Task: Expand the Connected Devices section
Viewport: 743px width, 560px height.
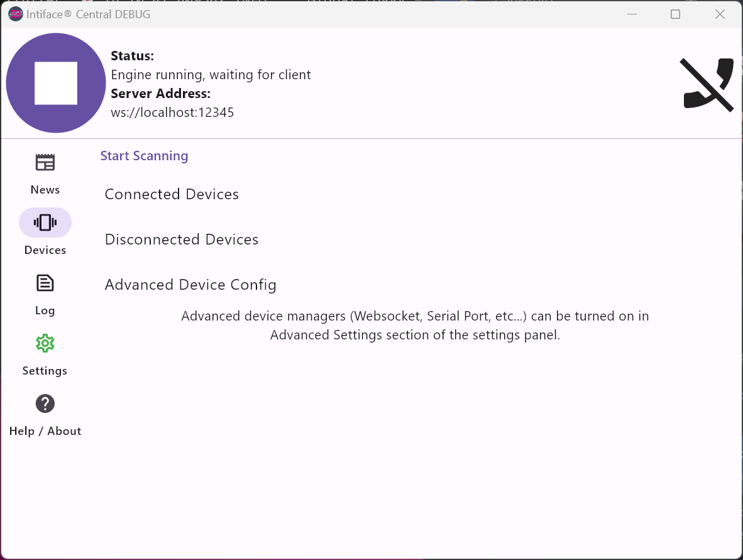Action: (172, 194)
